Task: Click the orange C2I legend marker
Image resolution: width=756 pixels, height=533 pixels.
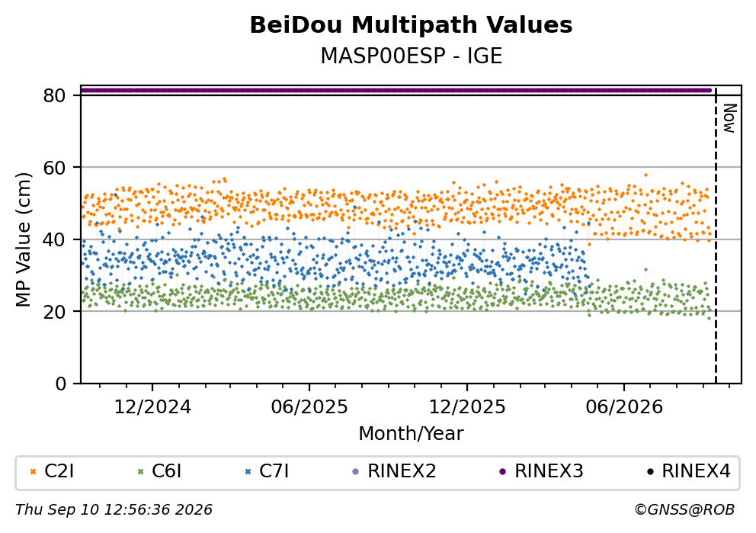Action: coord(34,472)
